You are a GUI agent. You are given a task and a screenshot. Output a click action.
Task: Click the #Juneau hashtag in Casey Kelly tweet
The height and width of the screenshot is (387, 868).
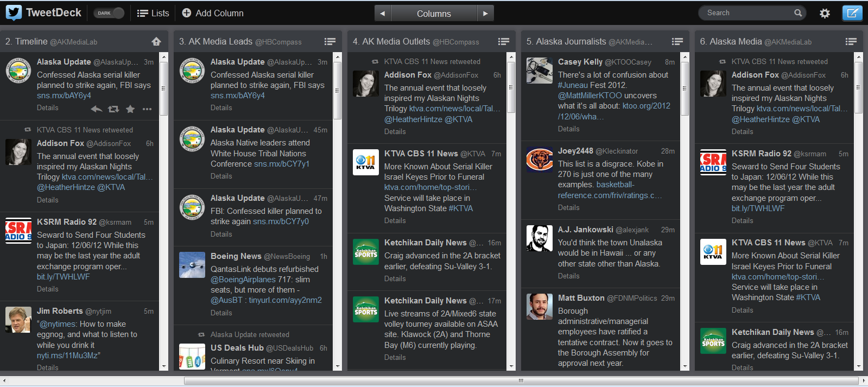573,85
